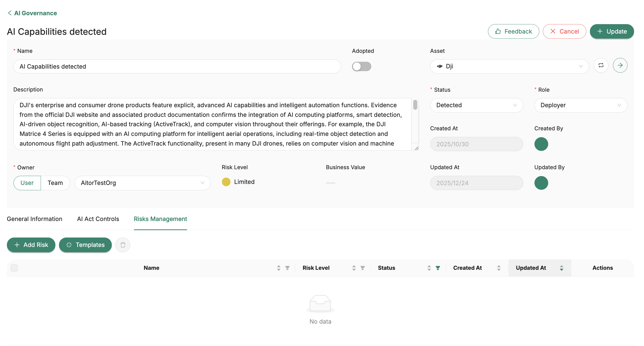Go back via AI Governance arrow
The width and height of the screenshot is (644, 346).
pyautogui.click(x=10, y=13)
